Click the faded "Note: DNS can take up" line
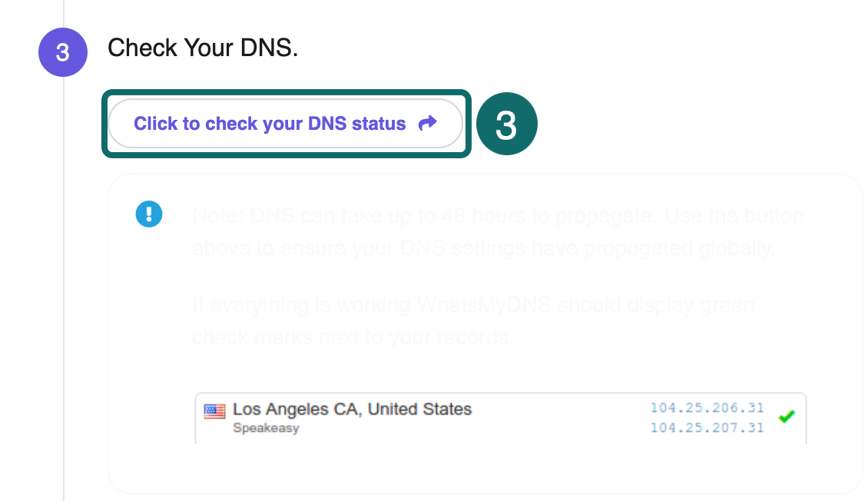The width and height of the screenshot is (868, 501). [x=498, y=216]
